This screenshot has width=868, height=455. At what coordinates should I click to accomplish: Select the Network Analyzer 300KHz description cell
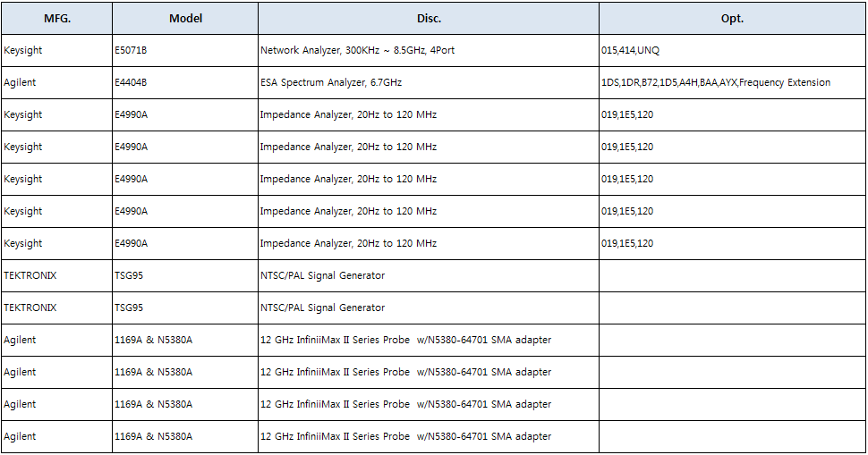pos(357,50)
